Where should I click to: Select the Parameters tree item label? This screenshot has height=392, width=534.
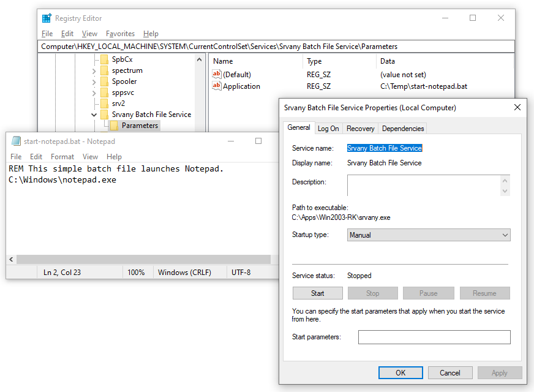coord(140,126)
